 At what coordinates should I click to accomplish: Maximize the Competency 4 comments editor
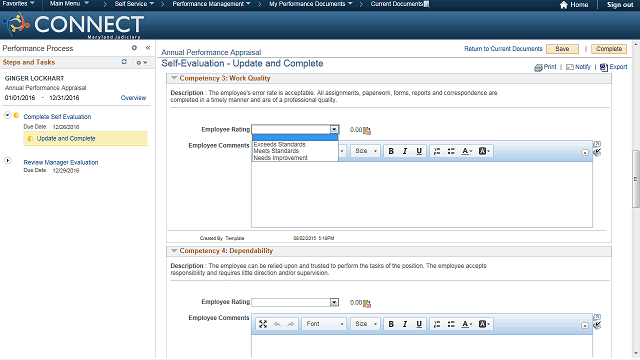coord(263,324)
